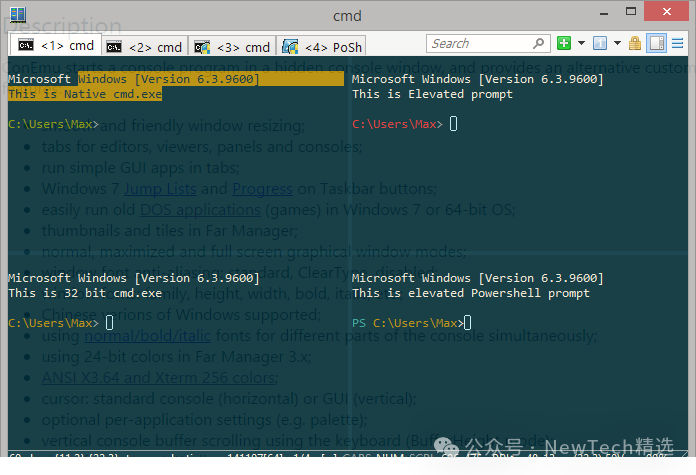Open Progress link in background page

coord(262,189)
